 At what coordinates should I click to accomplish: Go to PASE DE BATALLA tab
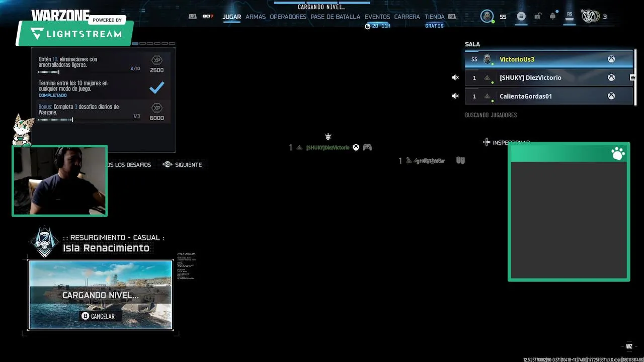(x=336, y=17)
